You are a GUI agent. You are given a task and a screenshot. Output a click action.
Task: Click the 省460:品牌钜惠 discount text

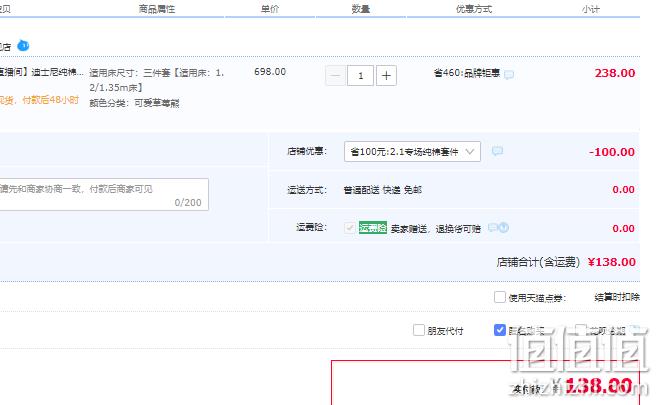point(467,73)
